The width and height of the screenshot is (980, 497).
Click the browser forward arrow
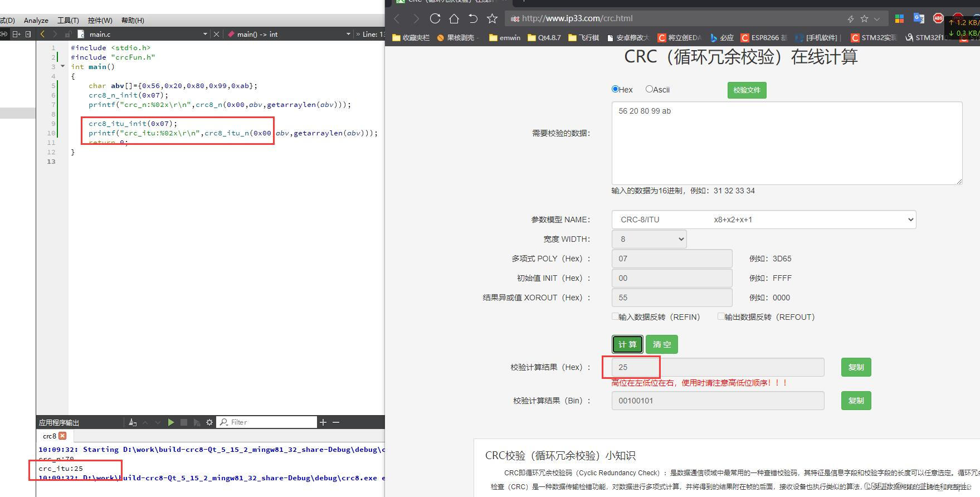point(416,18)
